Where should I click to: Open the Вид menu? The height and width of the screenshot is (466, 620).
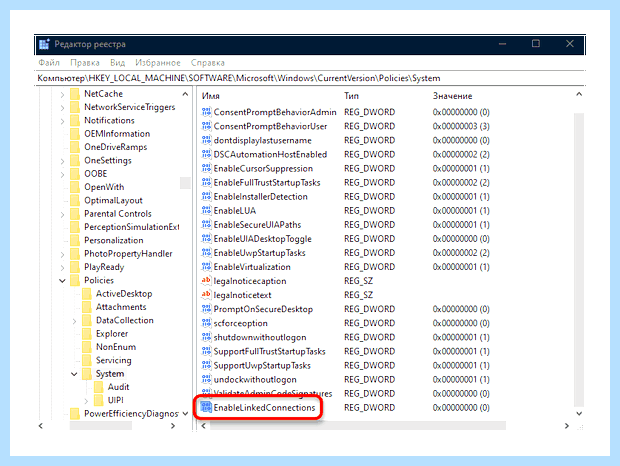(x=117, y=62)
